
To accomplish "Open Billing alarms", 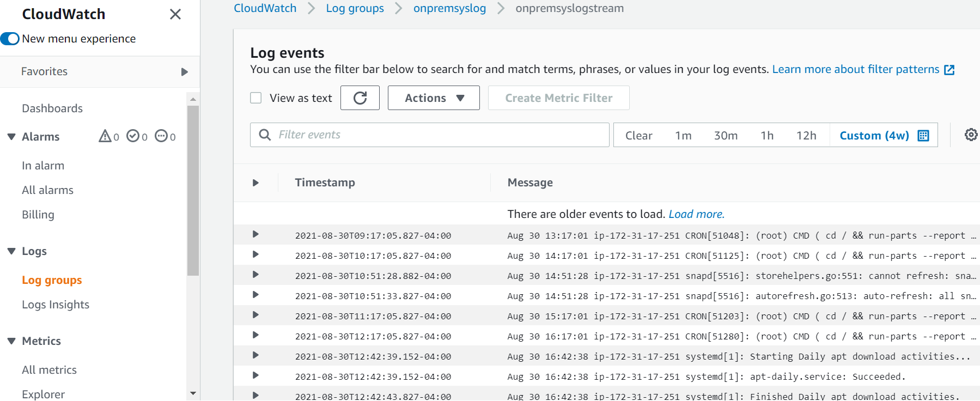I will point(38,215).
